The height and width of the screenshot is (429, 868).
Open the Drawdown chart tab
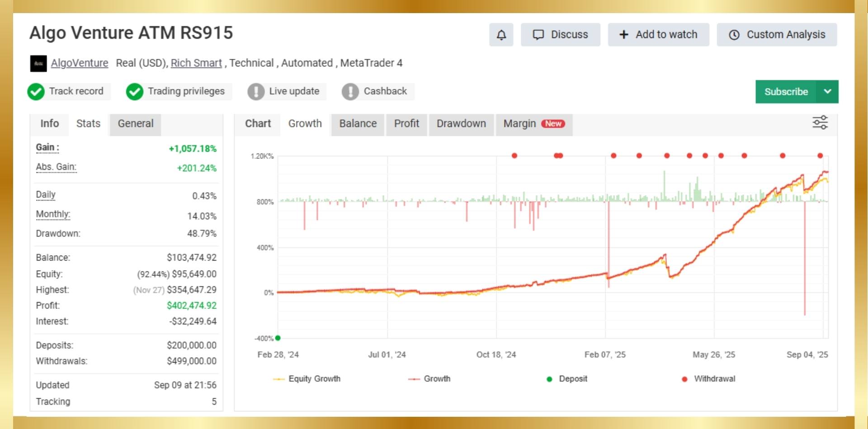[x=461, y=124]
